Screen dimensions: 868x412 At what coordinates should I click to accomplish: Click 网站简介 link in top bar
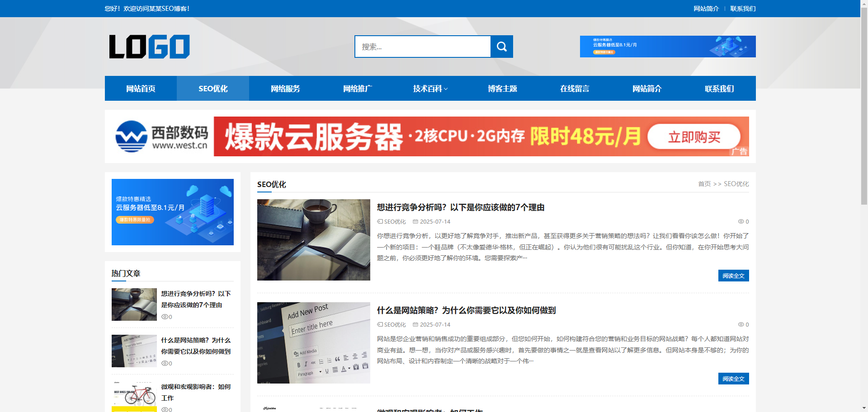tap(706, 9)
